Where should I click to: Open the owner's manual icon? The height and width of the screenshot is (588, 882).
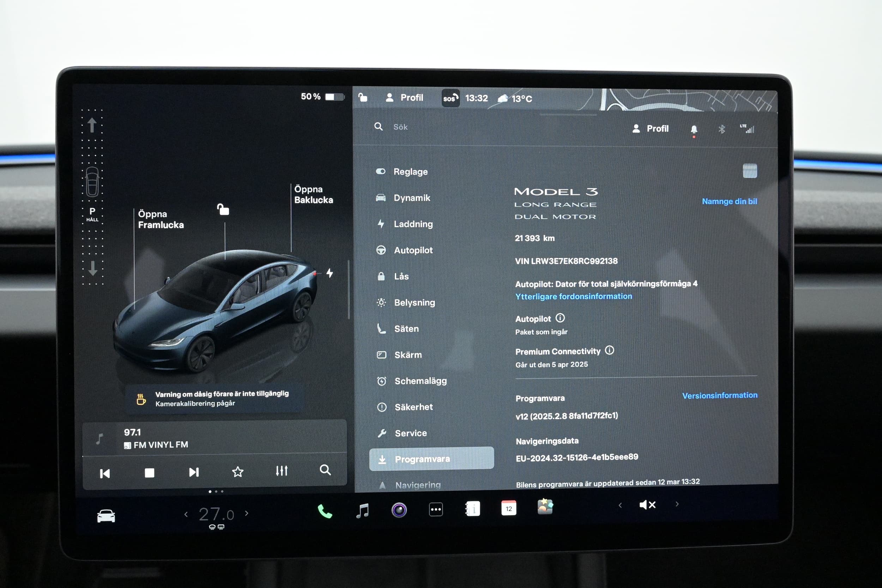[x=472, y=509]
